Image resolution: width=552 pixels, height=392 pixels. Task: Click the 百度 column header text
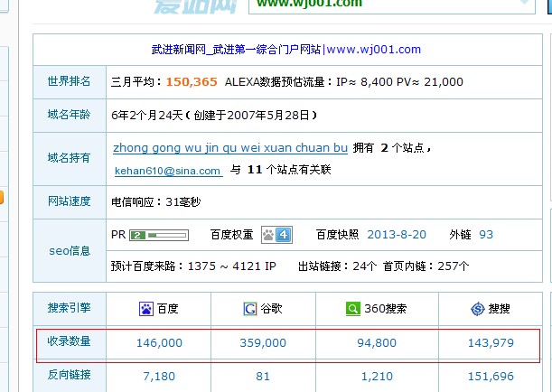point(167,309)
